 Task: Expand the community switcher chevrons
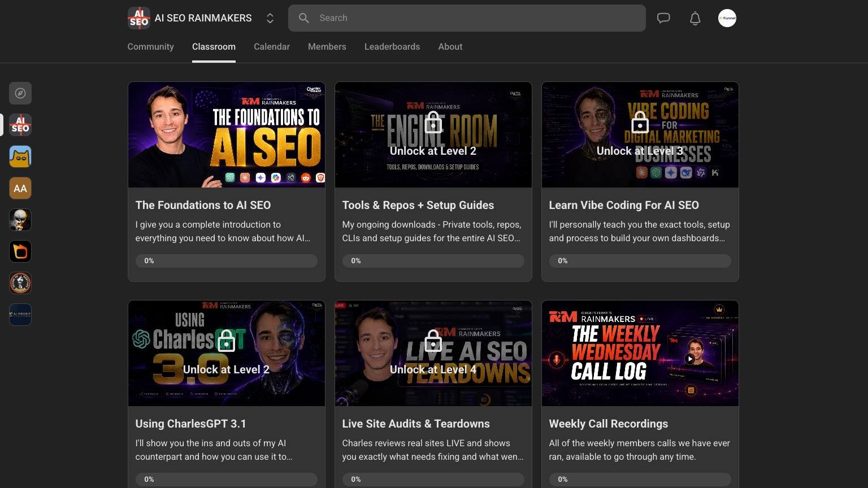pos(270,18)
